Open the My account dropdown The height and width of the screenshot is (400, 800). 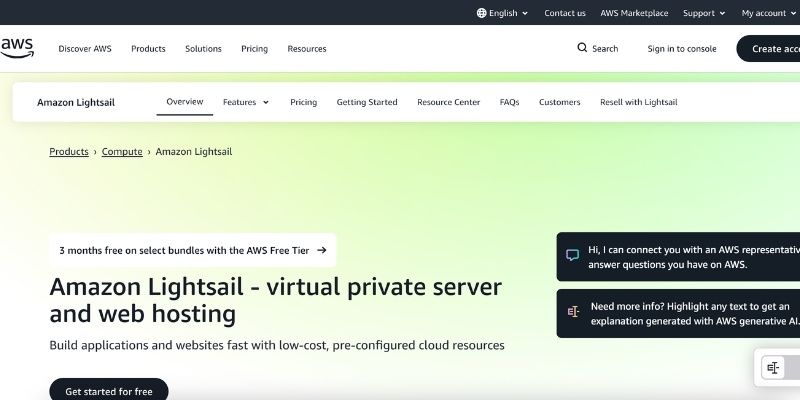pos(768,13)
